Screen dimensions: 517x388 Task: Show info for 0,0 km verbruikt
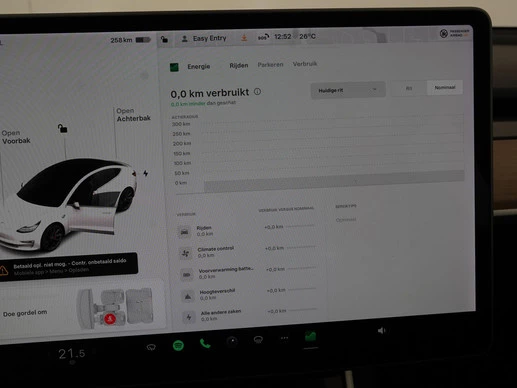click(x=257, y=91)
